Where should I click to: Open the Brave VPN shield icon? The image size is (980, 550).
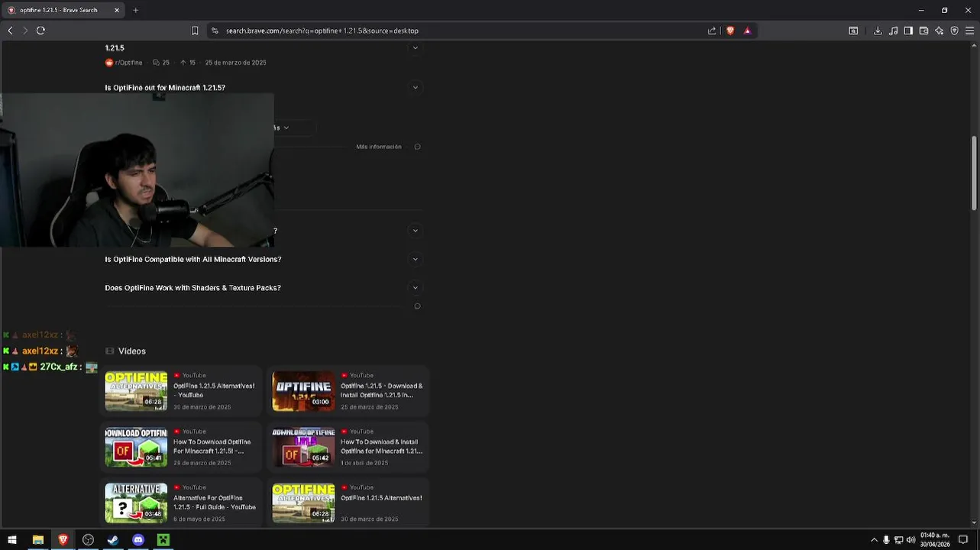click(x=954, y=31)
